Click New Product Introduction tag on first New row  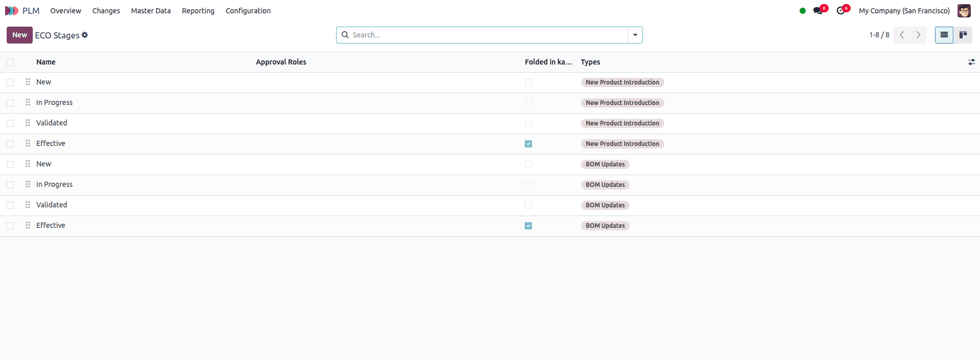pos(622,82)
